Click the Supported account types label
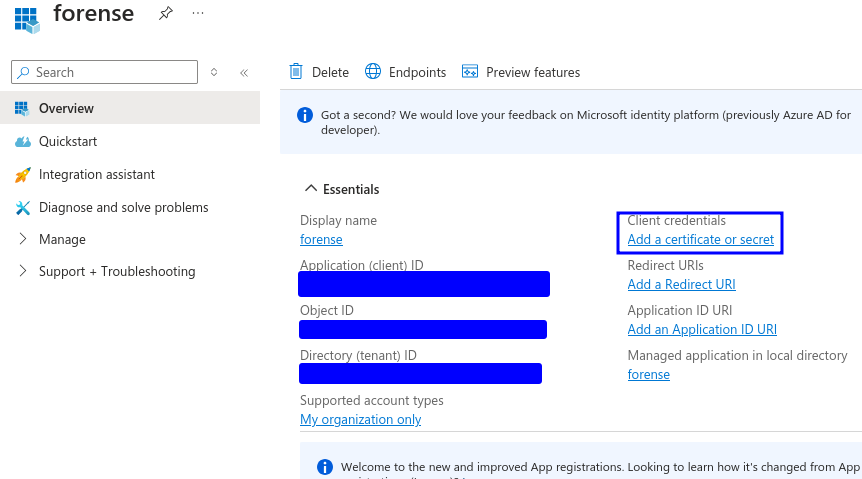This screenshot has height=479, width=862. [372, 400]
